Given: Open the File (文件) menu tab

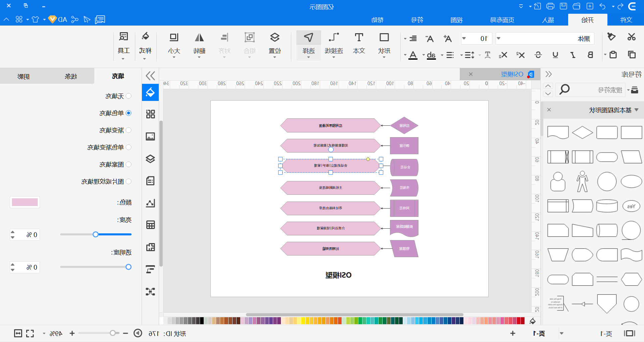Looking at the screenshot, I should click(x=626, y=20).
